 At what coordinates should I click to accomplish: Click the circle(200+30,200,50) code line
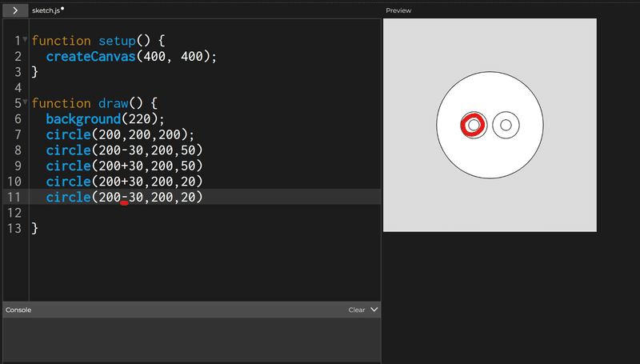coord(124,166)
